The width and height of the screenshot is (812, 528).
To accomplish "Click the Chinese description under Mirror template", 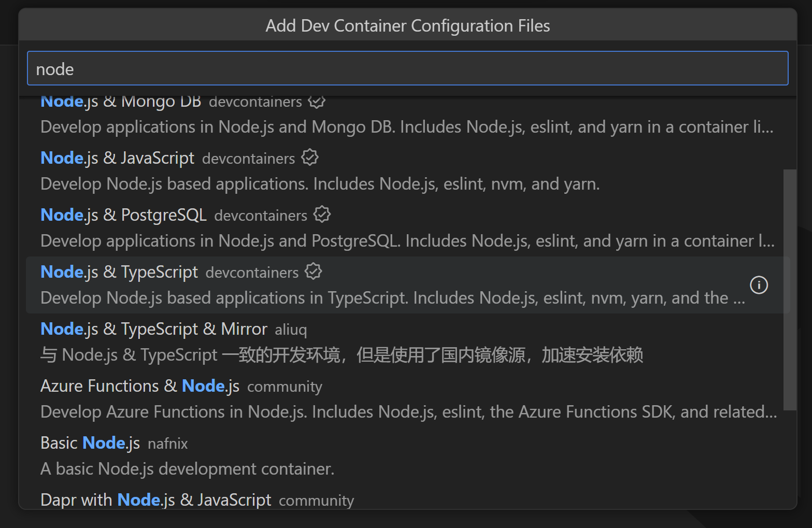I will tap(341, 355).
